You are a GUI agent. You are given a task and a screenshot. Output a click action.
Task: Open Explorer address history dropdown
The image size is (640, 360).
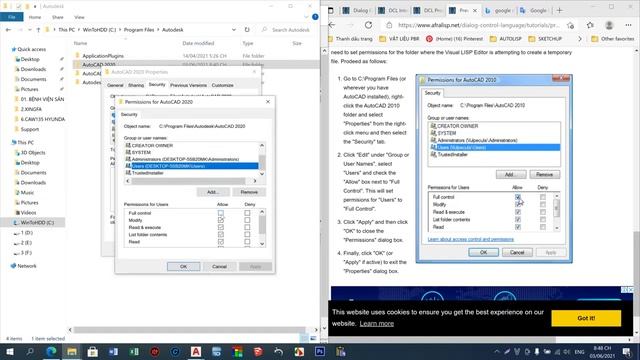(233, 30)
